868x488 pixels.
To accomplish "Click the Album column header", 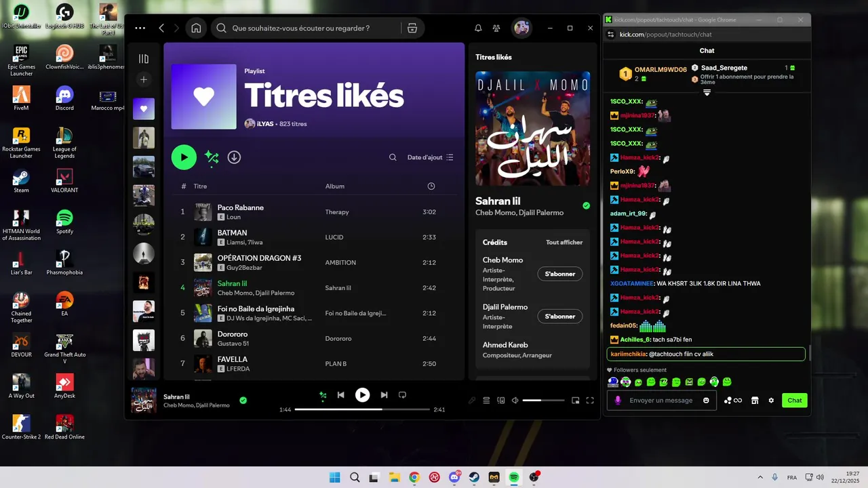I will click(x=335, y=186).
